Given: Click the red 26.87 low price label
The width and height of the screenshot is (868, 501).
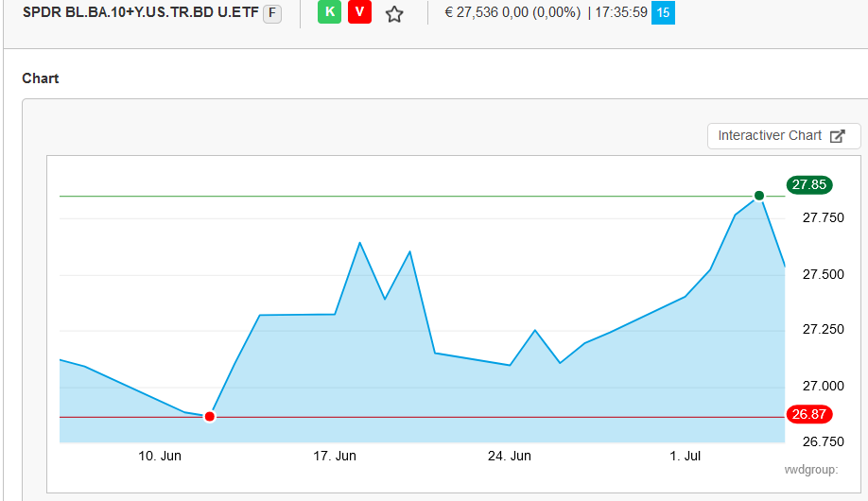Looking at the screenshot, I should [x=808, y=414].
